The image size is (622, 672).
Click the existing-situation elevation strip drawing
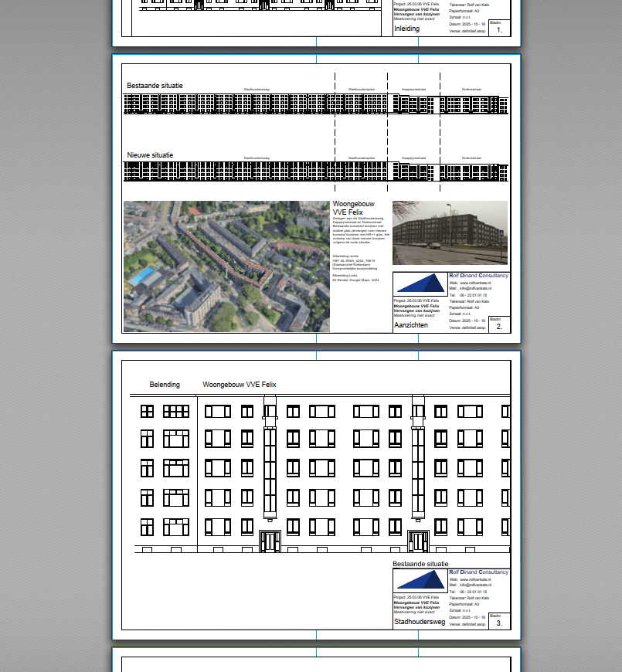[316, 104]
